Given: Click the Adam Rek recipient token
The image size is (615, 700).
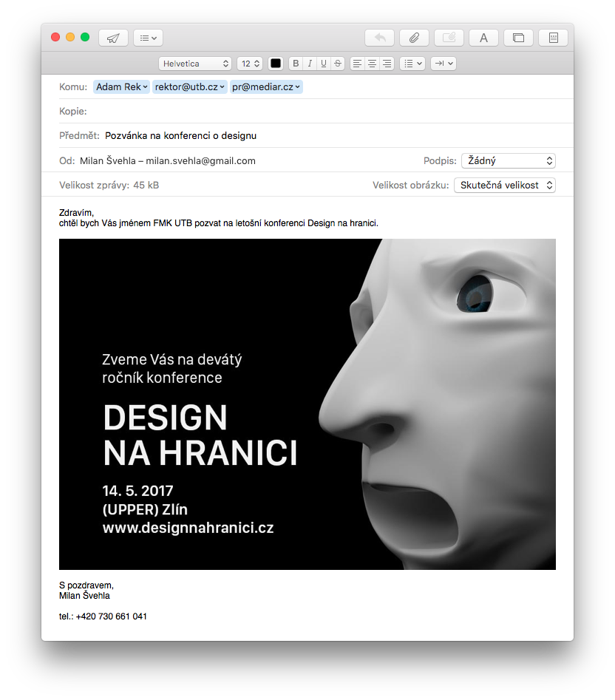Looking at the screenshot, I should (x=121, y=87).
